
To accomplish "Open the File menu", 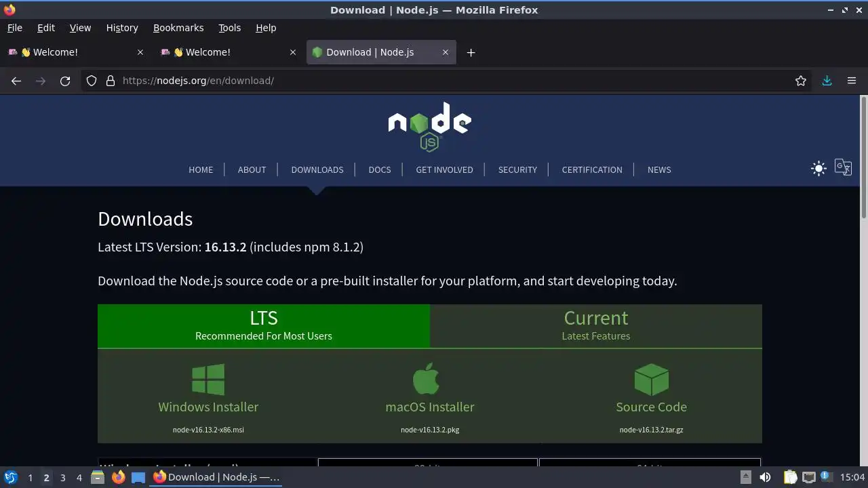I will (14, 28).
